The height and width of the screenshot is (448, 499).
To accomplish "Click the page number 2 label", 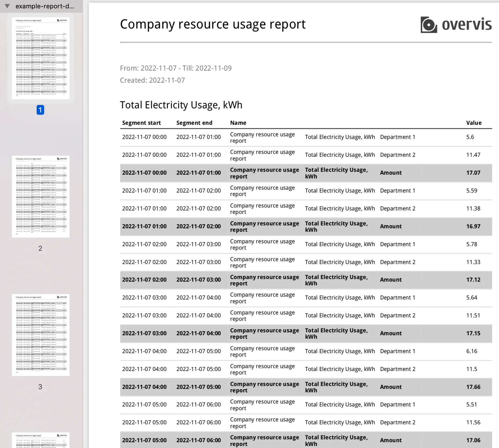I will tap(40, 248).
